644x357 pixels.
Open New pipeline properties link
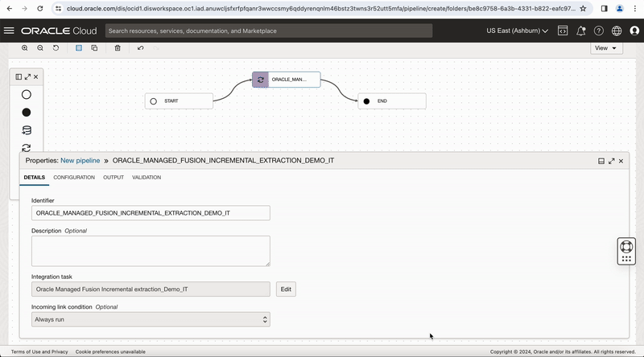tap(80, 161)
